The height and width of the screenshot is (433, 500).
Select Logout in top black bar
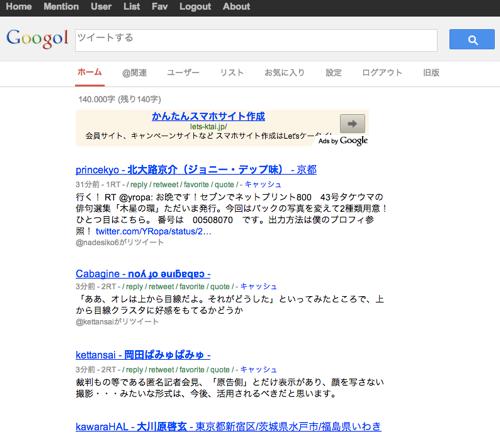(195, 7)
